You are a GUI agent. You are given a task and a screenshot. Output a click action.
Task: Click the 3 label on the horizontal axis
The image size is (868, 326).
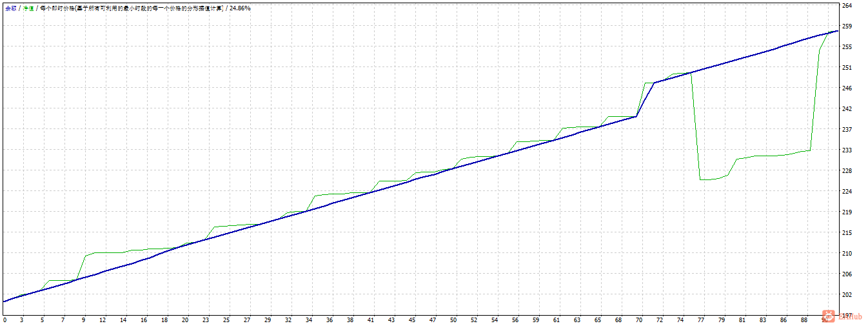23,320
